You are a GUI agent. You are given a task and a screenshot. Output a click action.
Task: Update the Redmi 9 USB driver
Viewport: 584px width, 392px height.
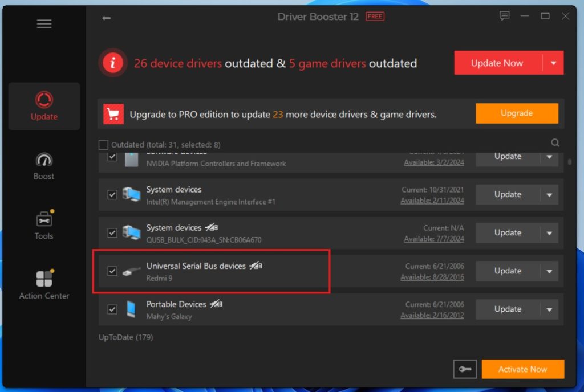coord(508,271)
